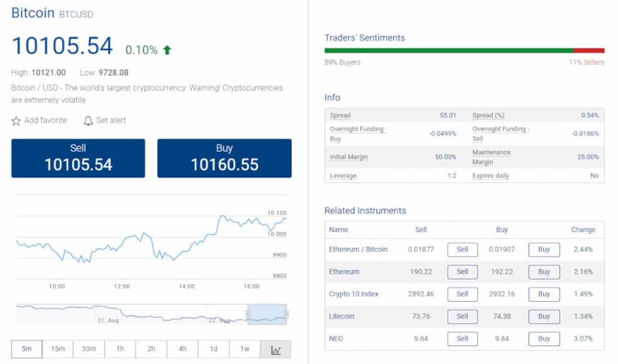The height and width of the screenshot is (364, 618).
Task: Click the Set alert bell icon
Action: [88, 120]
